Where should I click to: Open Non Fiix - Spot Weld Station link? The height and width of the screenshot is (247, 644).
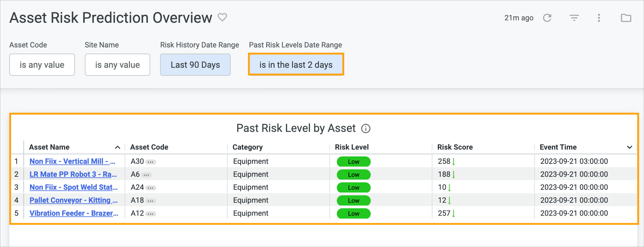pyautogui.click(x=74, y=187)
